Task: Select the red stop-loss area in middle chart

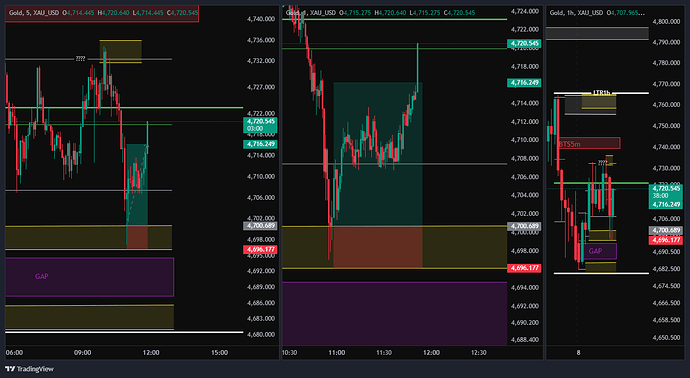Action: pos(378,247)
